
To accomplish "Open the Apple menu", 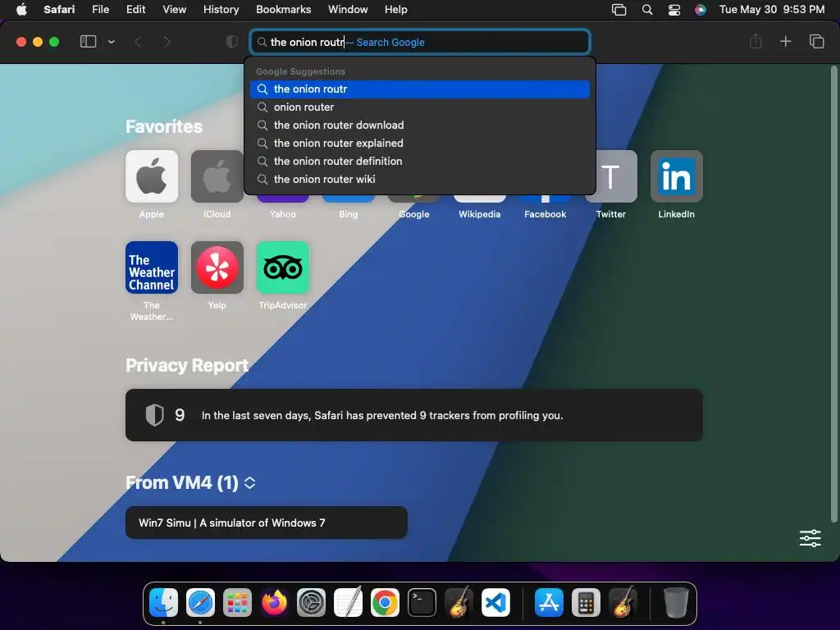I will (x=21, y=10).
